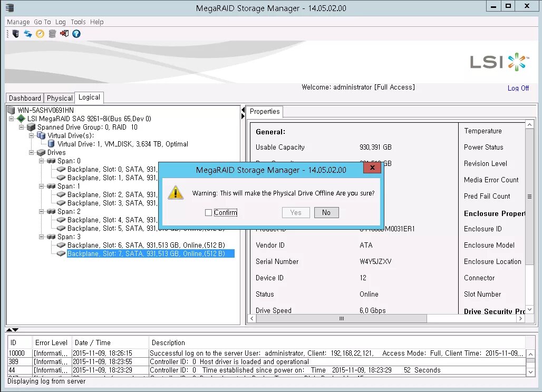Switch to the Dashboard tab

25,98
